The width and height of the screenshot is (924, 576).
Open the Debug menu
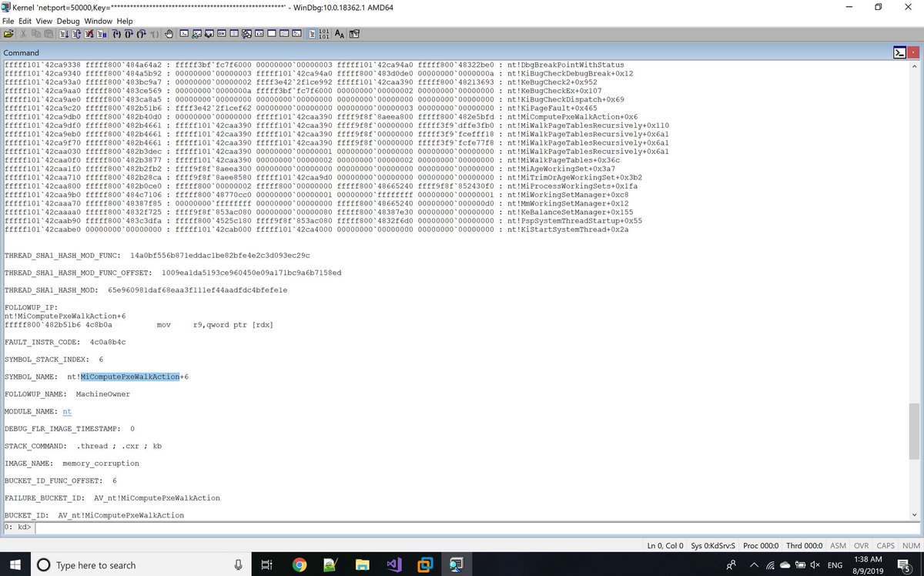coord(68,21)
